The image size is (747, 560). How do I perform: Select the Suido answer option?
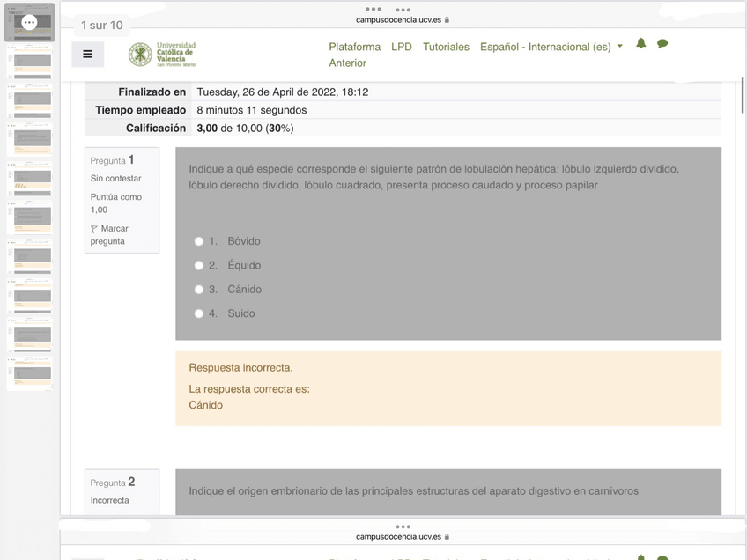(199, 313)
